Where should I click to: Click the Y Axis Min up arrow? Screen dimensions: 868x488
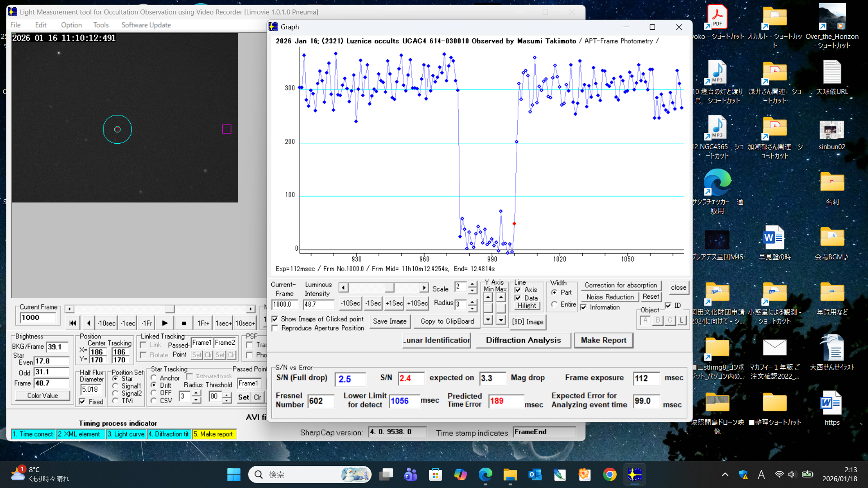tap(488, 297)
